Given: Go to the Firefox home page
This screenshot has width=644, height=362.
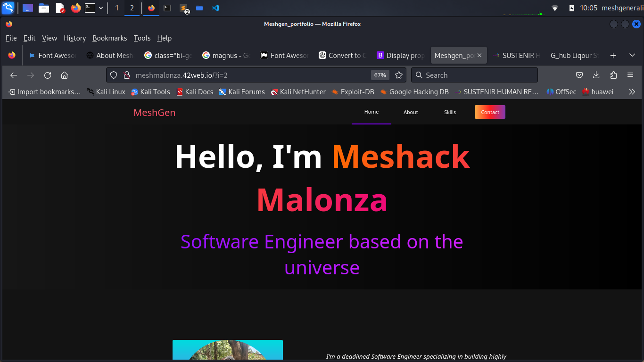Looking at the screenshot, I should click(x=65, y=75).
